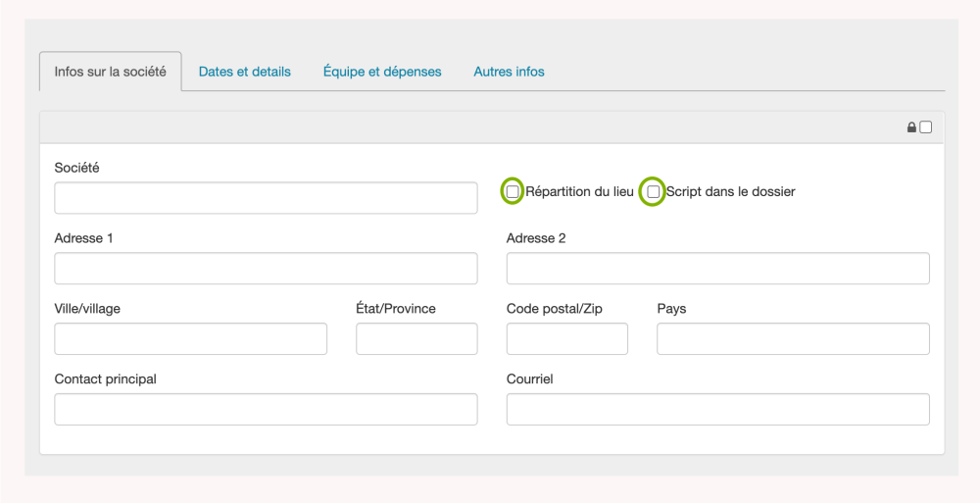Click the Société field label

pos(77,168)
